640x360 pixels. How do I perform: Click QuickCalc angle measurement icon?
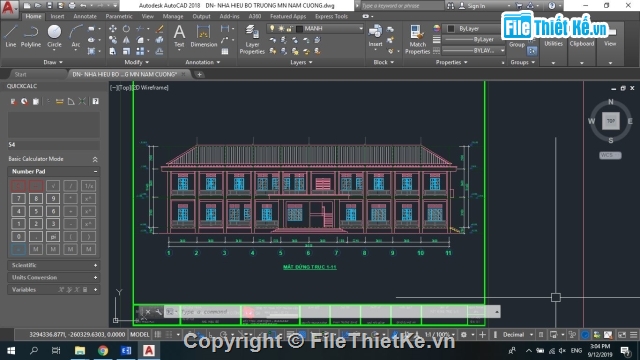[71, 101]
